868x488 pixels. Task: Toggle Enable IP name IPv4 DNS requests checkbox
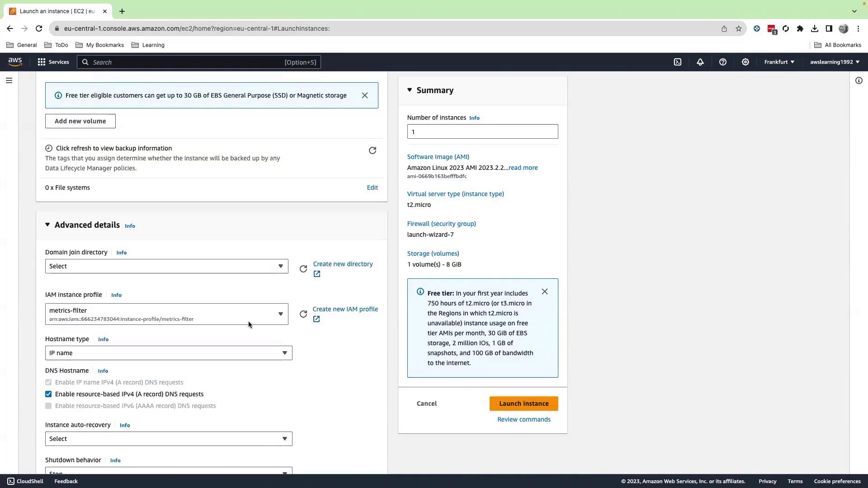tap(48, 382)
